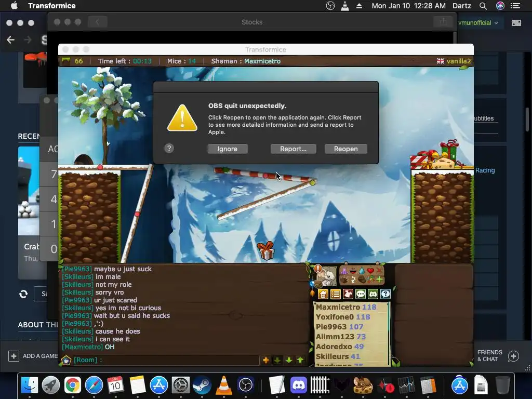The width and height of the screenshot is (532, 399).
Task: Use the laughing face emote
Action: coord(353,271)
